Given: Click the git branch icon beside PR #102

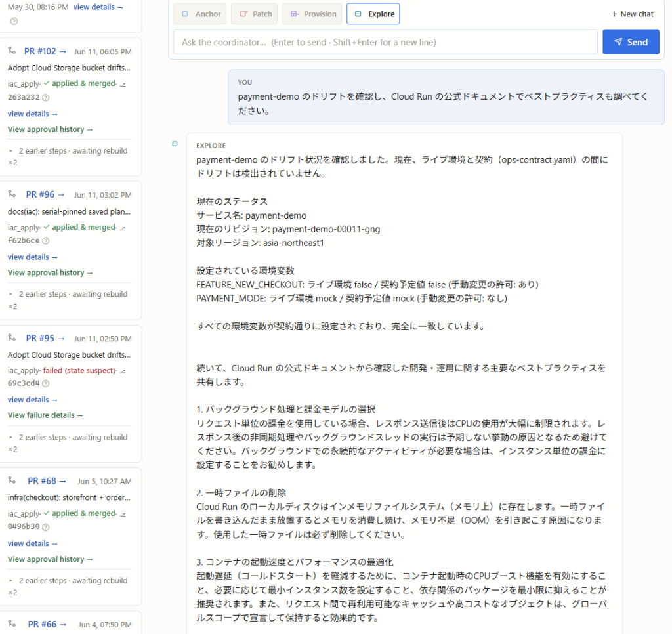Looking at the screenshot, I should click(12, 51).
